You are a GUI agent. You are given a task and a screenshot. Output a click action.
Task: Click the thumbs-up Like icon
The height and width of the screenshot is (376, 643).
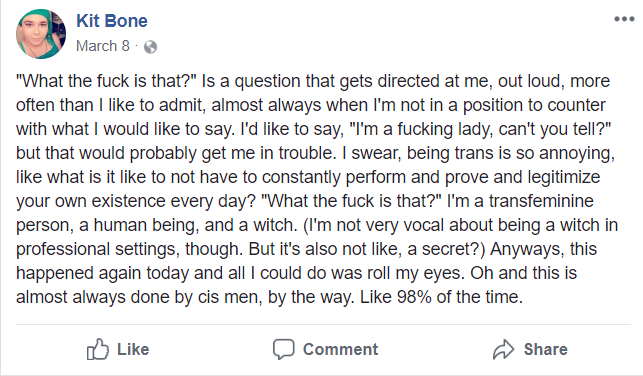(98, 349)
